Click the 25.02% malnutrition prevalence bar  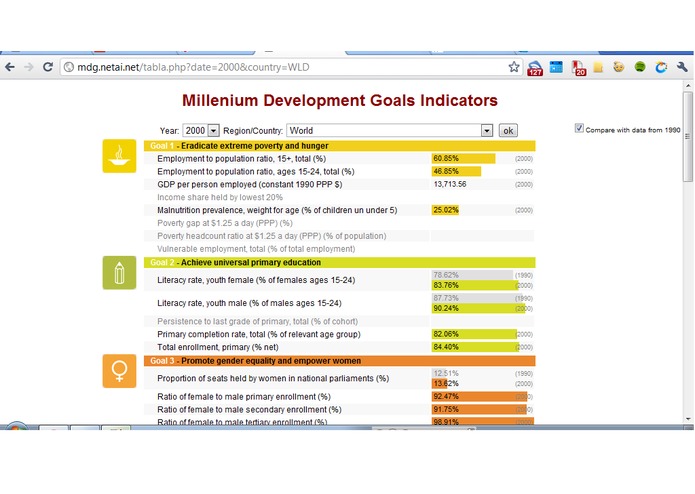tap(445, 210)
